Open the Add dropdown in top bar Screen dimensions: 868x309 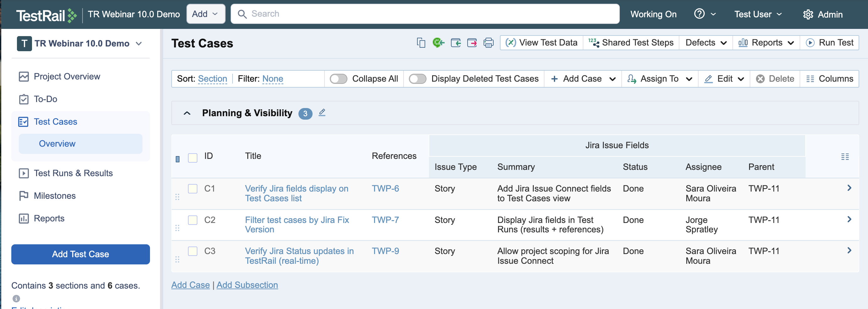(x=206, y=14)
